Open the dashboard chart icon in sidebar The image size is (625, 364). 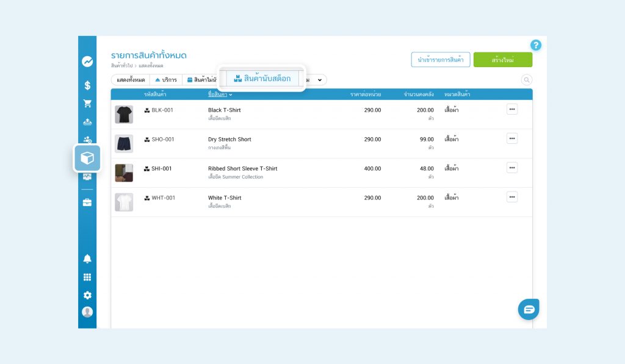tap(87, 62)
